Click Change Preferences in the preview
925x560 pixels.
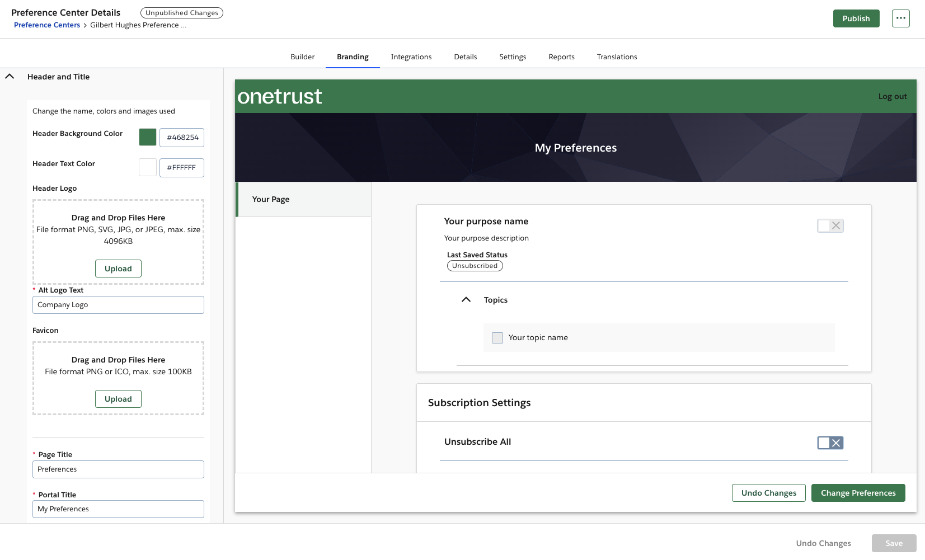point(858,493)
